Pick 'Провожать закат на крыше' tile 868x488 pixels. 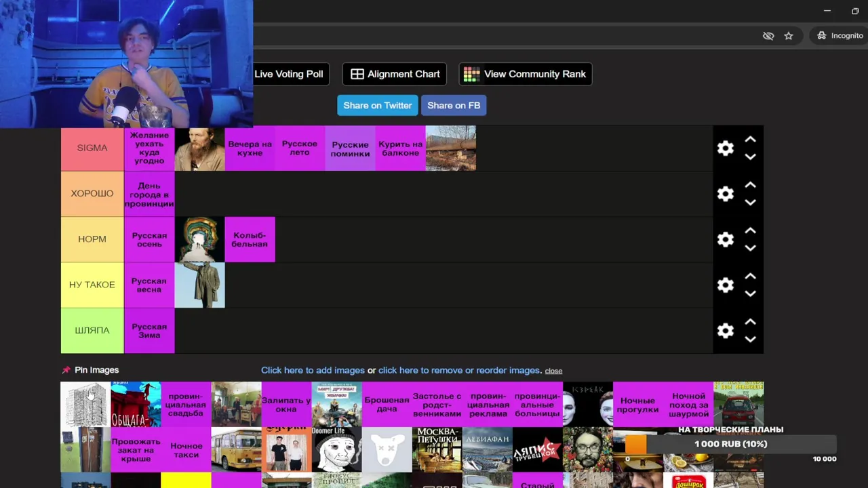136,449
